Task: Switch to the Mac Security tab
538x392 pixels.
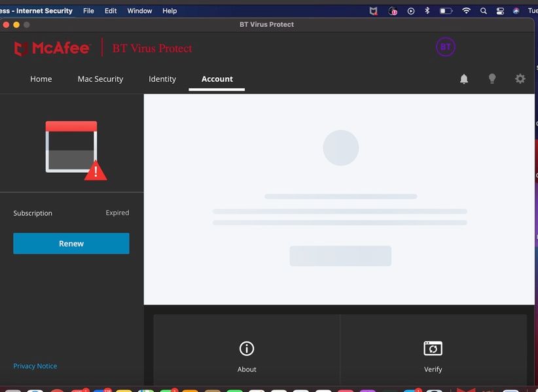Action: pyautogui.click(x=100, y=79)
